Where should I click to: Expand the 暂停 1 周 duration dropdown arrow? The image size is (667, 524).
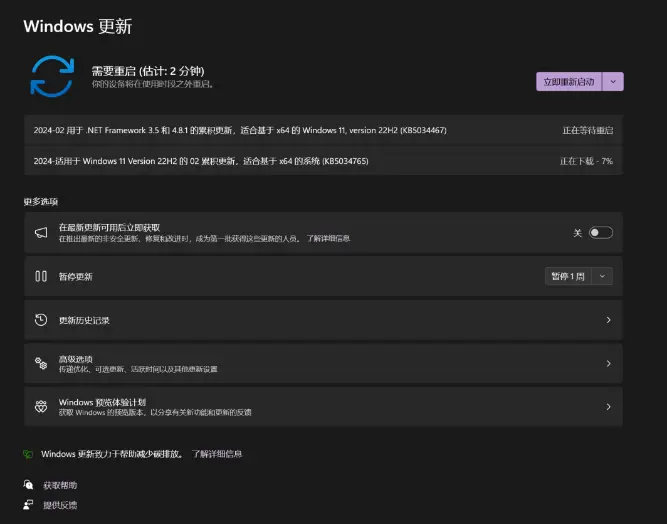point(602,276)
